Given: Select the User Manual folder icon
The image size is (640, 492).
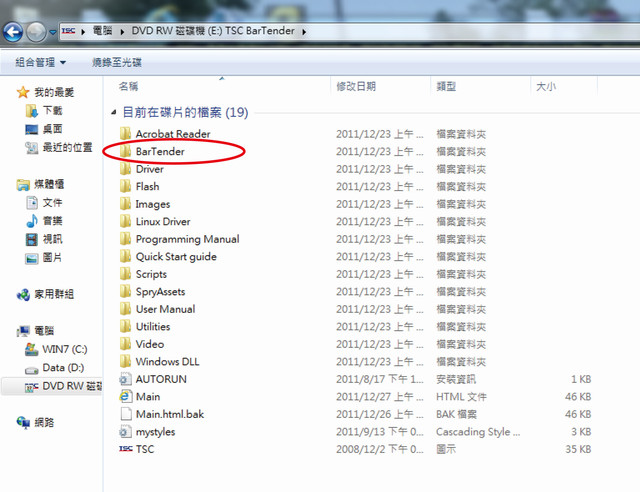Looking at the screenshot, I should [125, 309].
